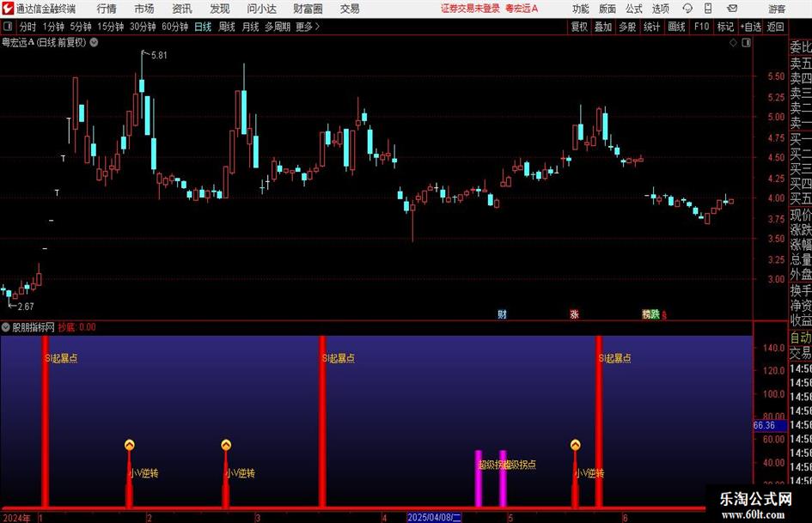Click the 画线 drawing button
The height and width of the screenshot is (523, 812).
tap(676, 27)
